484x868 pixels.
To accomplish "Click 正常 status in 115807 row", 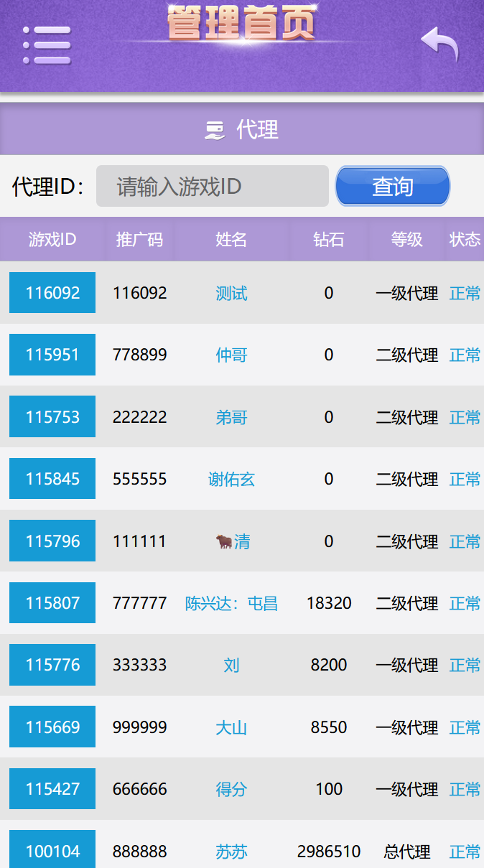I will coord(465,603).
